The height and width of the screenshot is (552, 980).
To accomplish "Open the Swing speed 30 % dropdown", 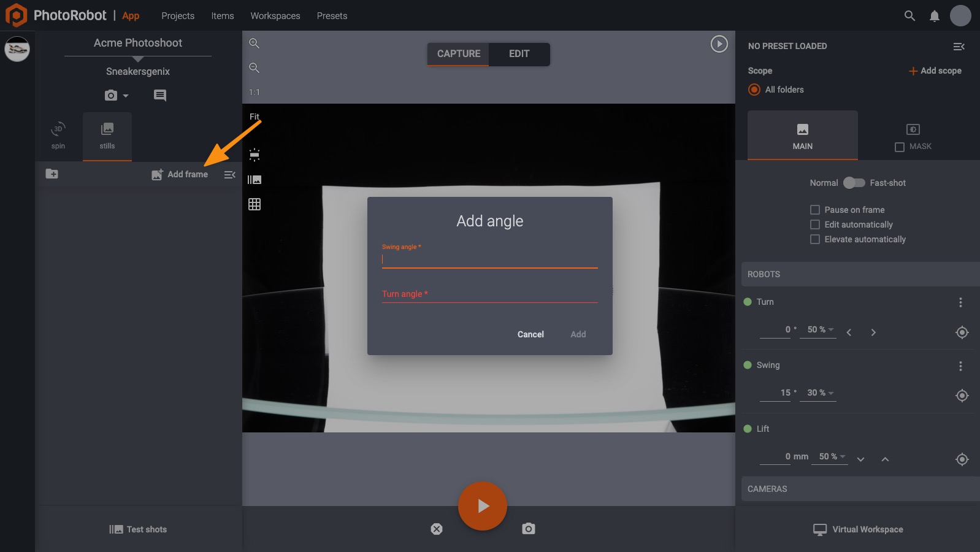I will (x=820, y=393).
